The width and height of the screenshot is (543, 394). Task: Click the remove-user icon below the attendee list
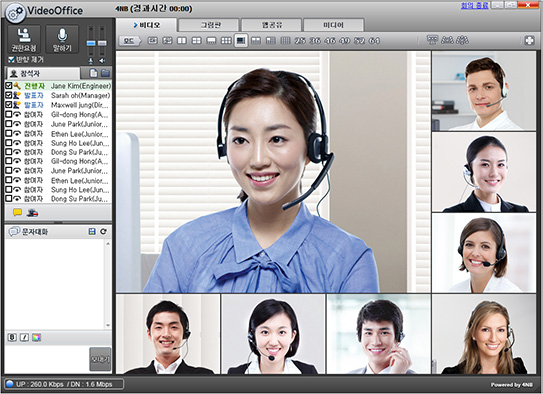tap(33, 213)
